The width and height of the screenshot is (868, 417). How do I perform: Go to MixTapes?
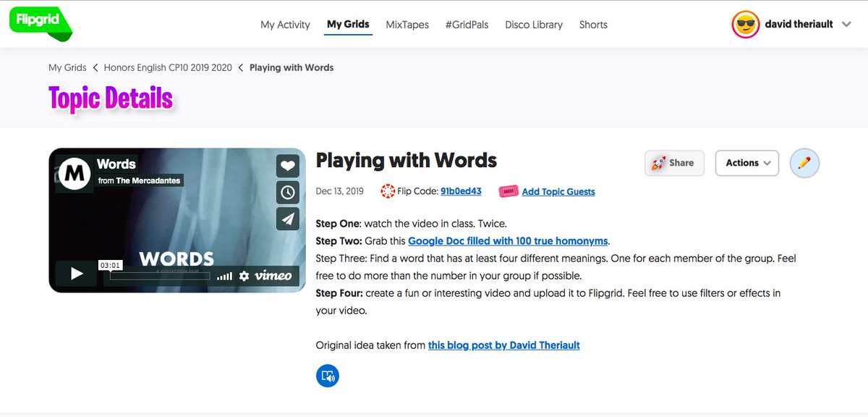407,25
